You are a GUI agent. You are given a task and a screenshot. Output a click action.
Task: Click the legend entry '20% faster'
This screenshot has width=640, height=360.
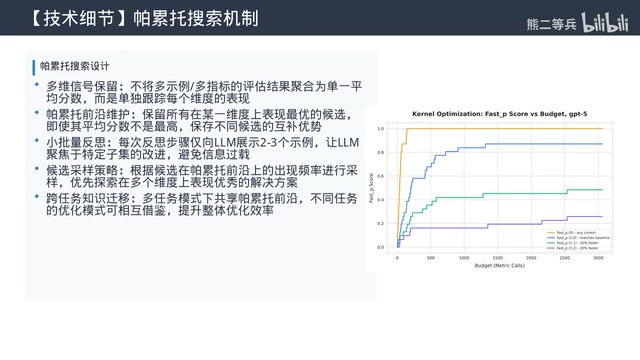pyautogui.click(x=578, y=248)
